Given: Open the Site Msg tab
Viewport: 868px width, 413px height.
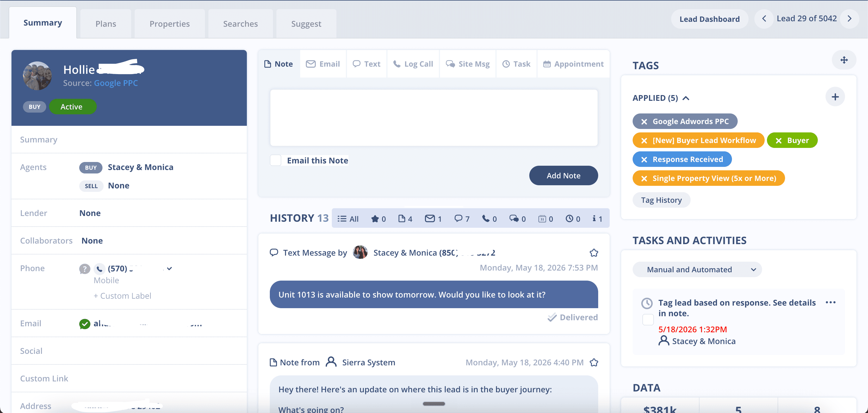Looking at the screenshot, I should point(467,64).
